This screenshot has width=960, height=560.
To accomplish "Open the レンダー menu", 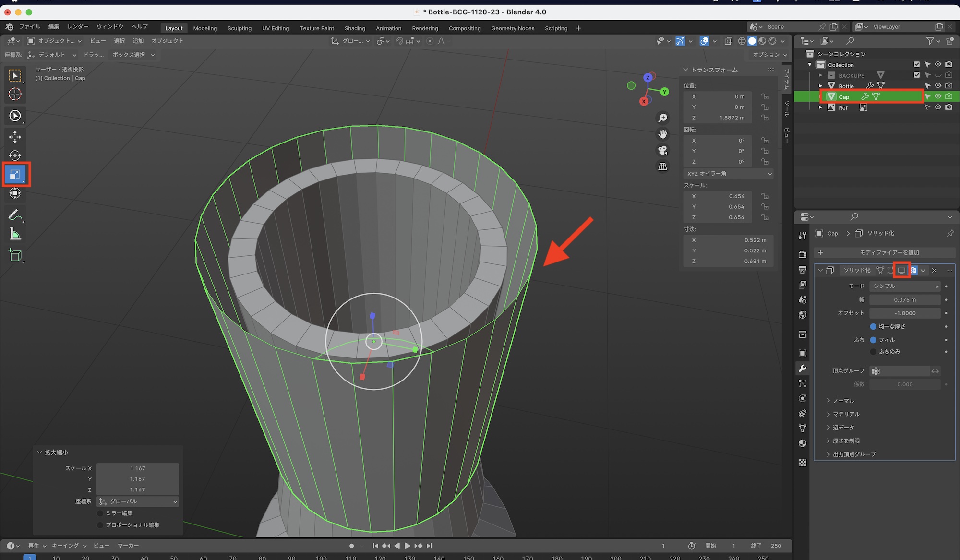I will 78,26.
